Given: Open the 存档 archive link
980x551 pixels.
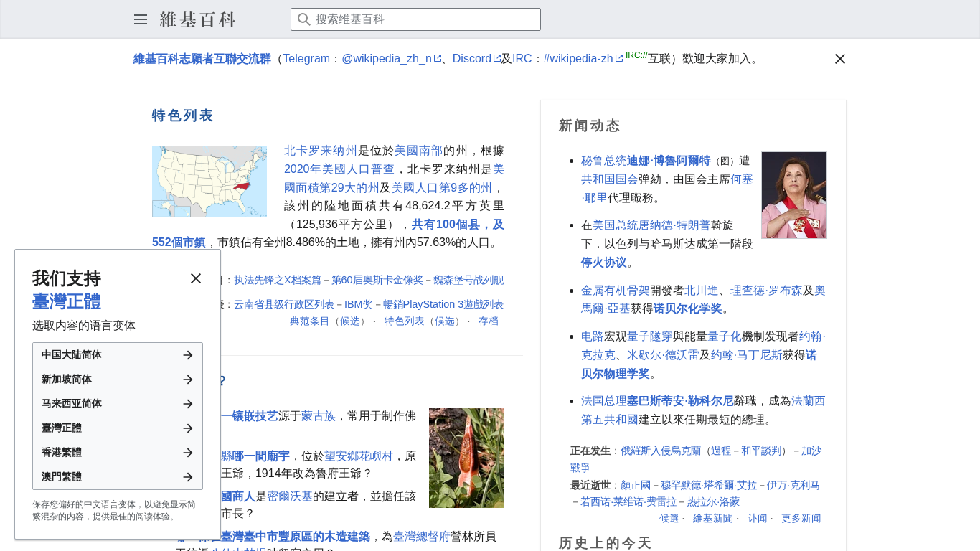Looking at the screenshot, I should coord(489,321).
